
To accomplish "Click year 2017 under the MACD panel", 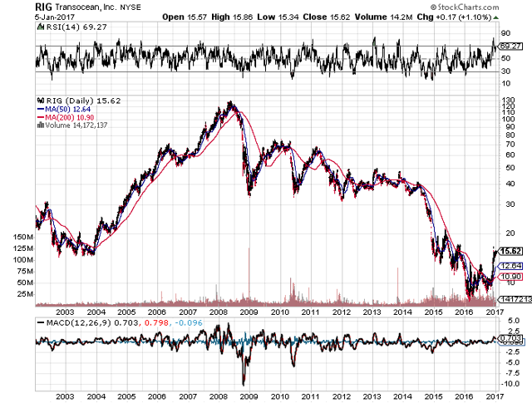I will point(495,396).
